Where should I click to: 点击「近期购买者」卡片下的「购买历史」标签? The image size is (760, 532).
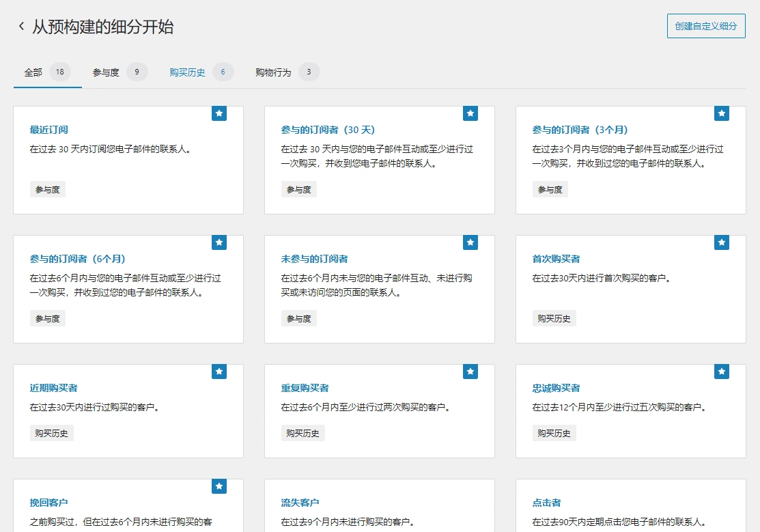pyautogui.click(x=51, y=432)
